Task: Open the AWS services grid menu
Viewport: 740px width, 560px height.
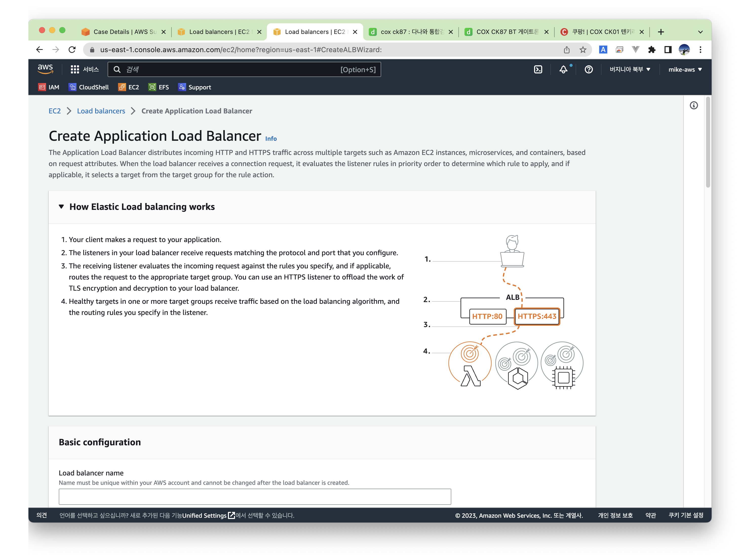Action: (75, 70)
